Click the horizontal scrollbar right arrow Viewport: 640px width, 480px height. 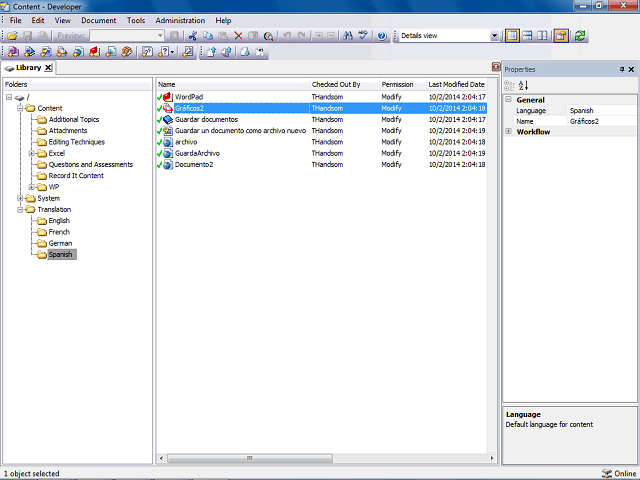coord(492,458)
